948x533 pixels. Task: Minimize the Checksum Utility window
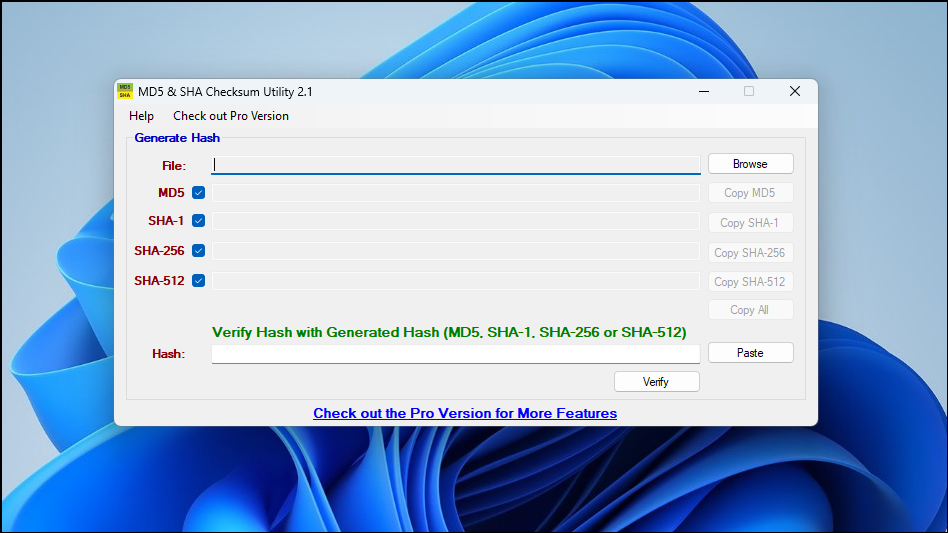[704, 91]
